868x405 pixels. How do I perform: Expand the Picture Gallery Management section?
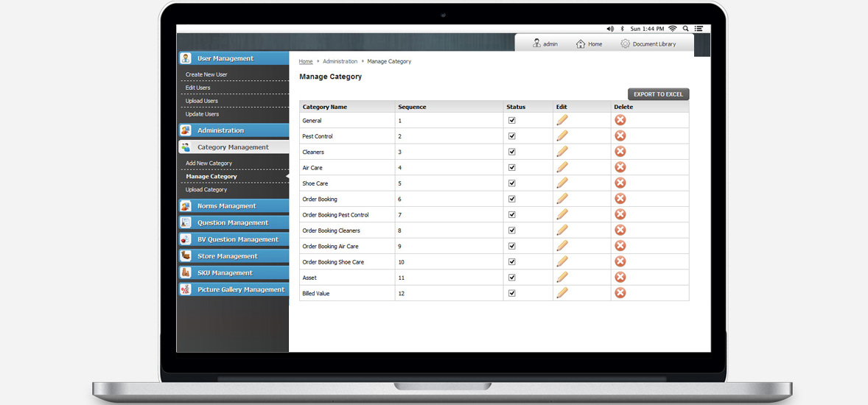click(x=234, y=289)
